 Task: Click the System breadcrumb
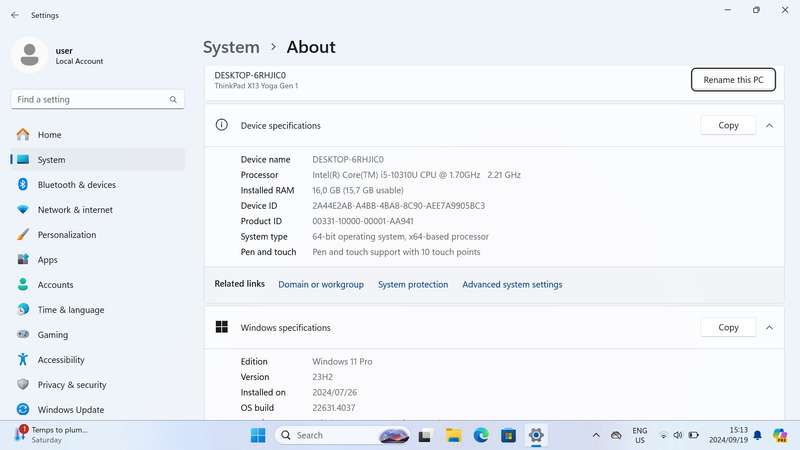tap(231, 47)
